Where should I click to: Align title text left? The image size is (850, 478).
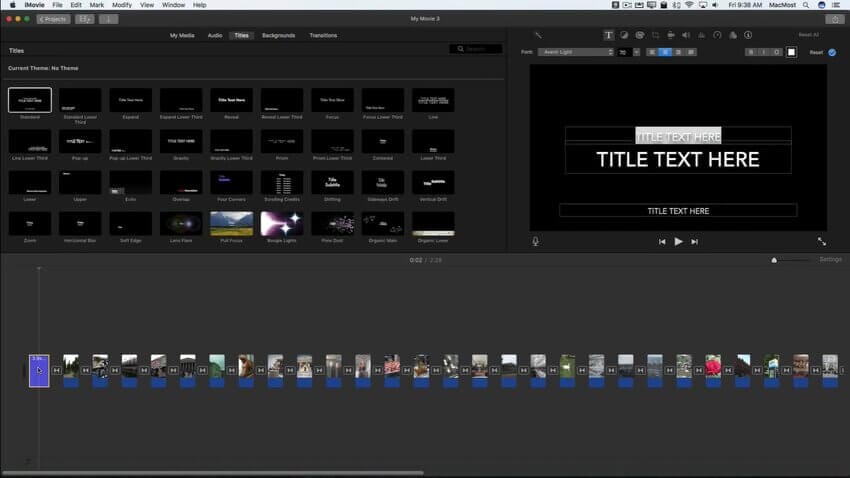tap(652, 52)
